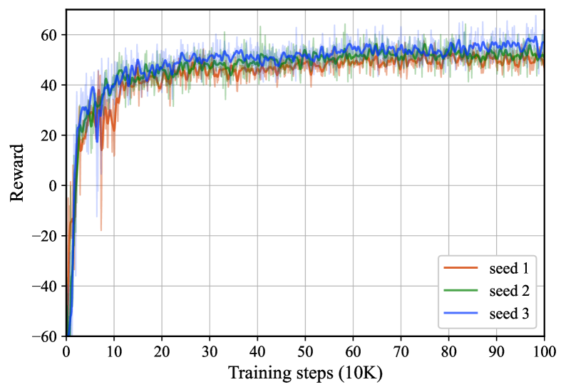Click the x-axis tick label 70
The image size is (566, 392).
pos(401,351)
